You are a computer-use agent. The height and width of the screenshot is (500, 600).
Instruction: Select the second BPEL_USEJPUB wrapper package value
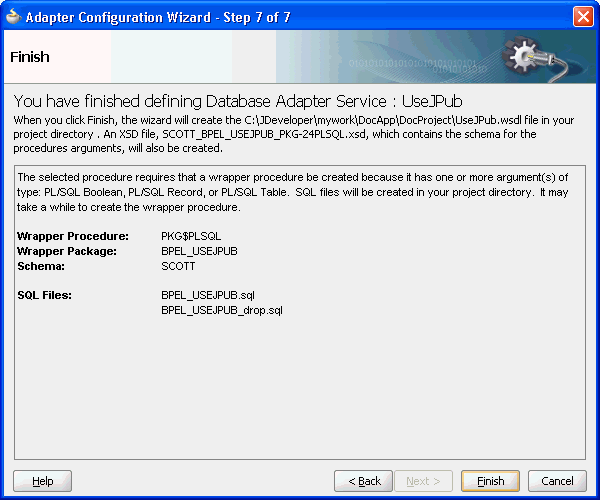[199, 251]
